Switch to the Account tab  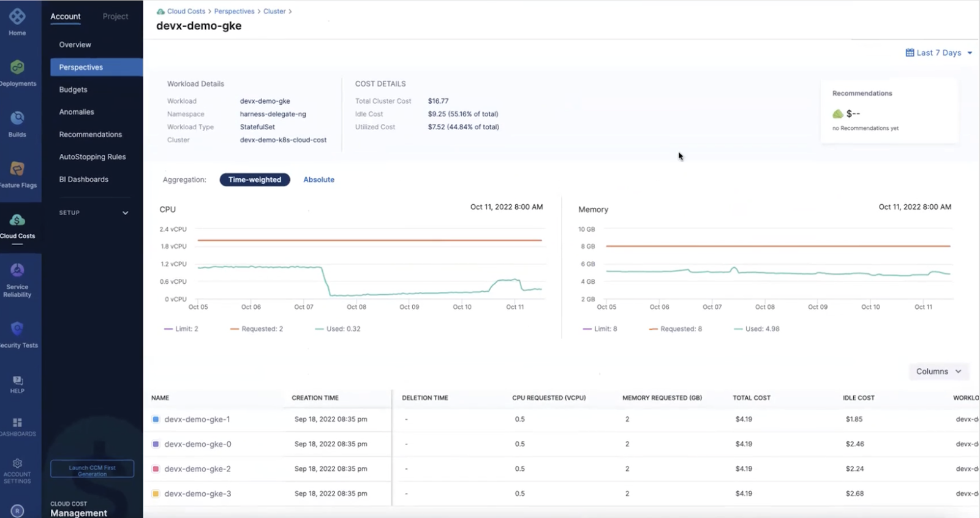[x=66, y=17]
